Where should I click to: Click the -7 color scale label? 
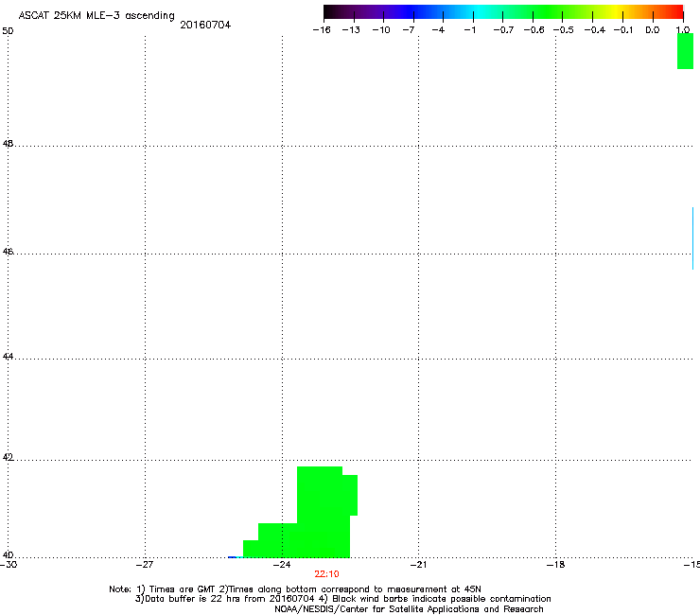coord(409,30)
